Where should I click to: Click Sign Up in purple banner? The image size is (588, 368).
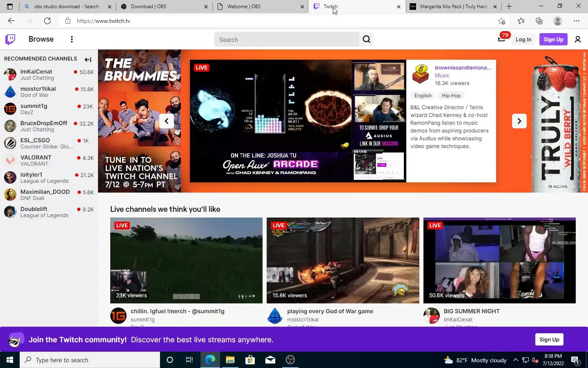(x=549, y=339)
